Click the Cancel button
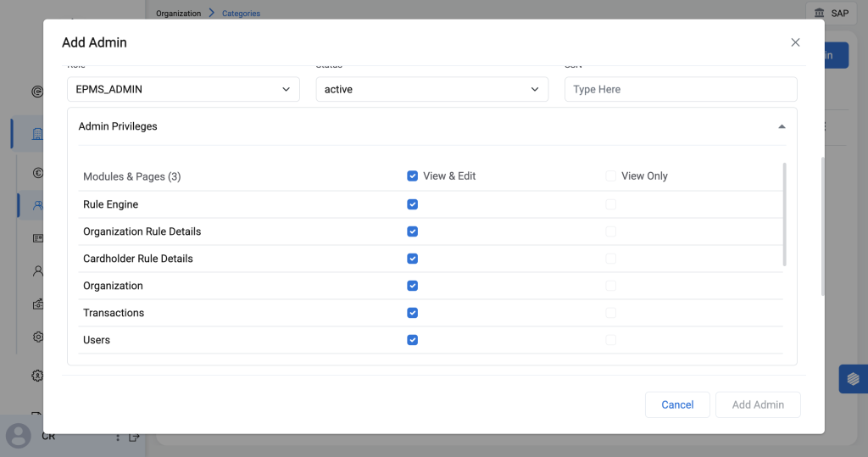 (677, 404)
